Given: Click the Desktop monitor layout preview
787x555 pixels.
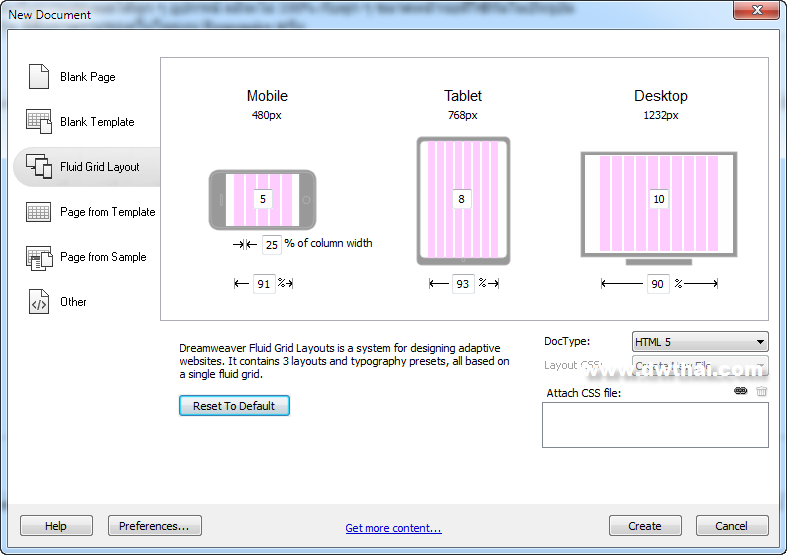Looking at the screenshot, I should coord(659,208).
